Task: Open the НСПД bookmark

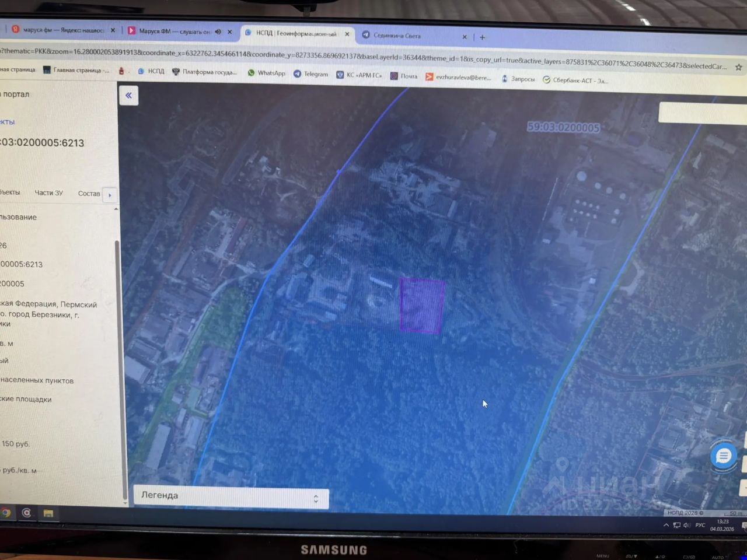Action: point(151,71)
